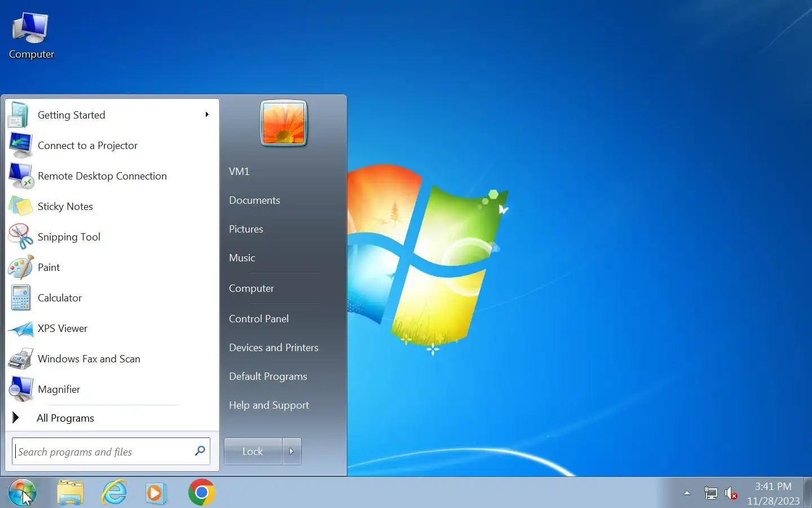Open shutdown options arrow beside Lock
Viewport: 812px width, 508px height.
tap(292, 452)
